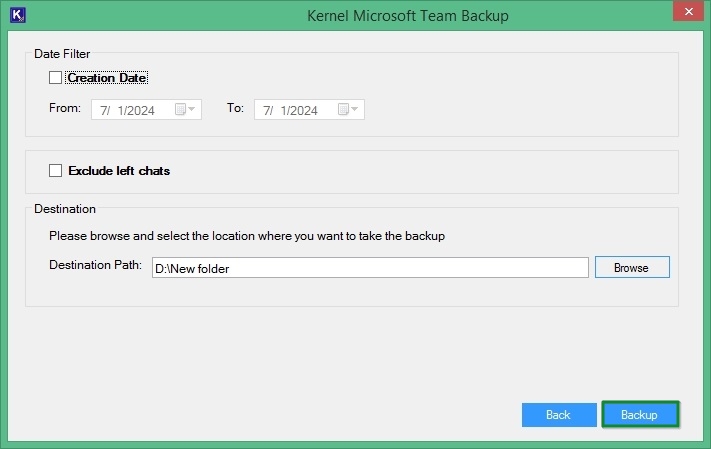Click the To date field 7/1/2024
This screenshot has width=711, height=449.
(x=309, y=110)
